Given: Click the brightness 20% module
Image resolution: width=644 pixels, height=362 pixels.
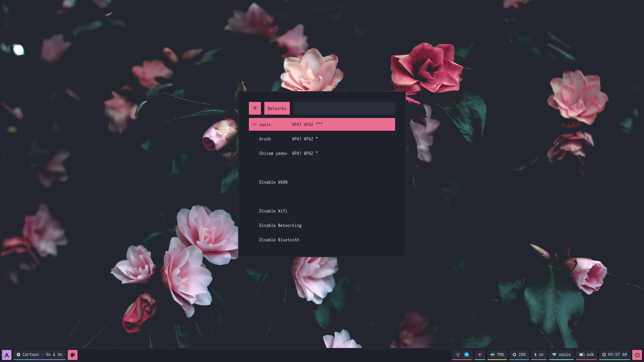Looking at the screenshot, I should click(x=519, y=355).
